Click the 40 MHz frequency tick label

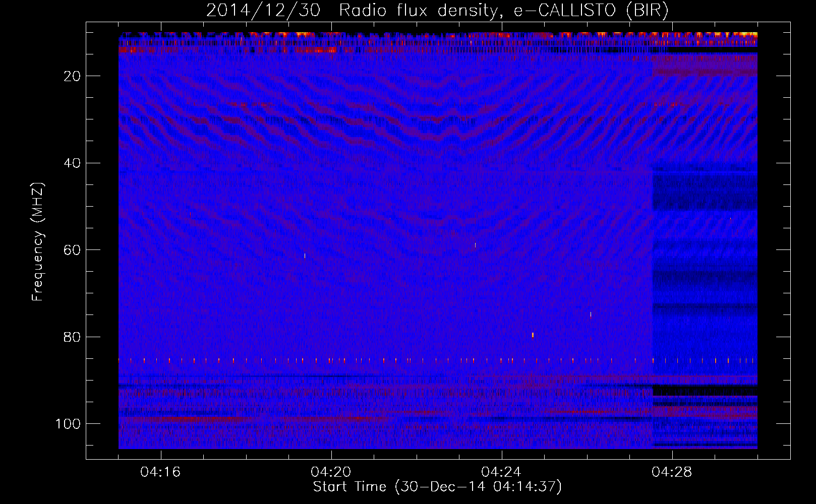(73, 163)
